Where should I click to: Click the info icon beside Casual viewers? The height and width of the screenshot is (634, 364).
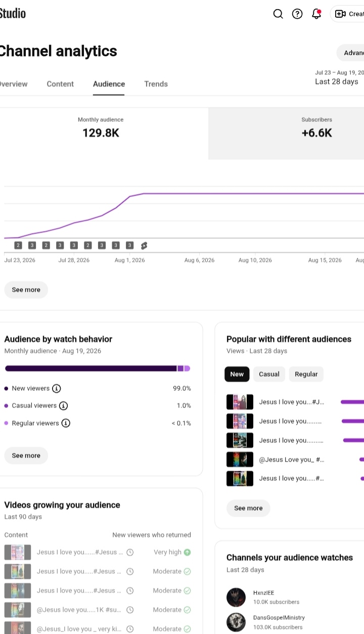click(x=64, y=405)
